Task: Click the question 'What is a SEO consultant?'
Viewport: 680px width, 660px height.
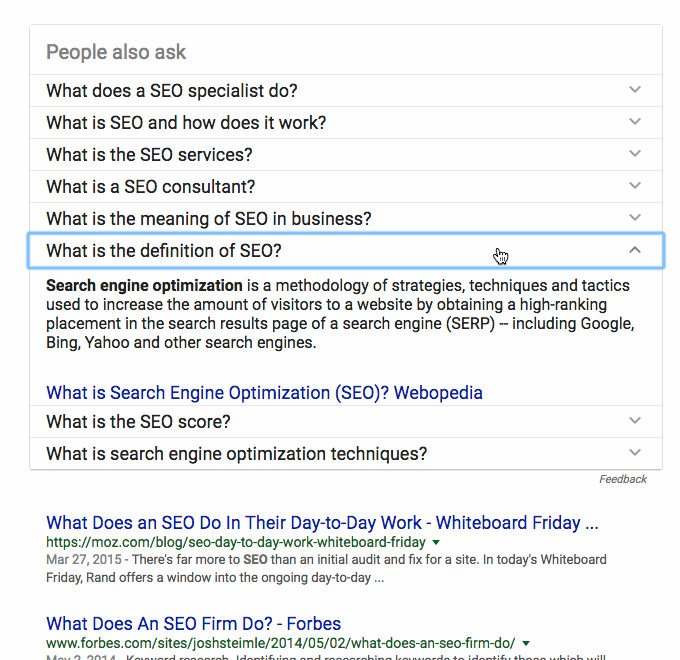Action: 151,186
